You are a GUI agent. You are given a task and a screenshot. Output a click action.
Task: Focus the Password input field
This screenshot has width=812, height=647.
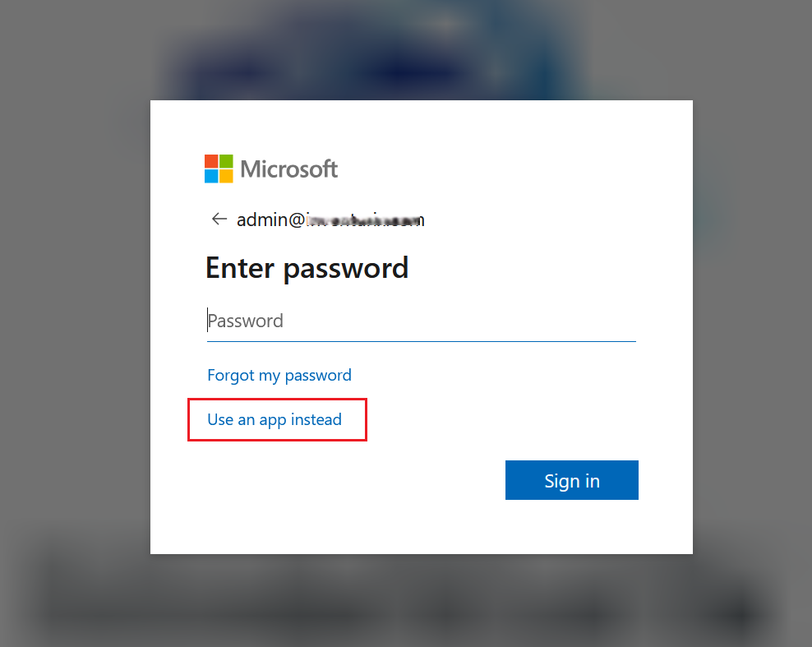pyautogui.click(x=421, y=321)
